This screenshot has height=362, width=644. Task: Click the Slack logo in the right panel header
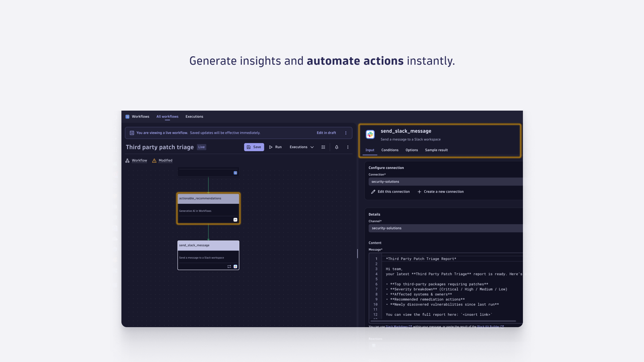point(370,134)
